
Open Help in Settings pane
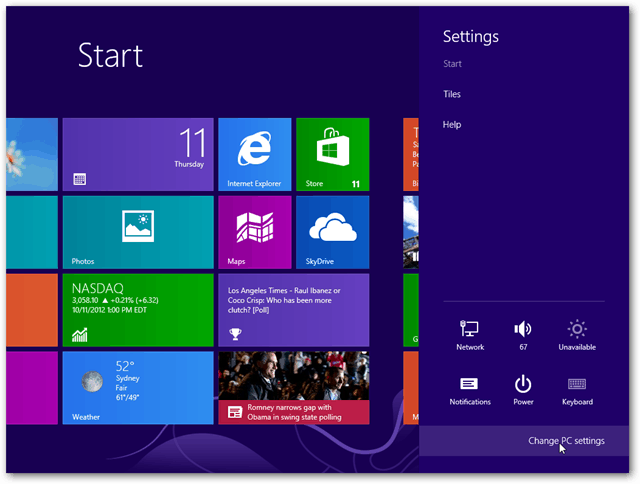coord(452,124)
